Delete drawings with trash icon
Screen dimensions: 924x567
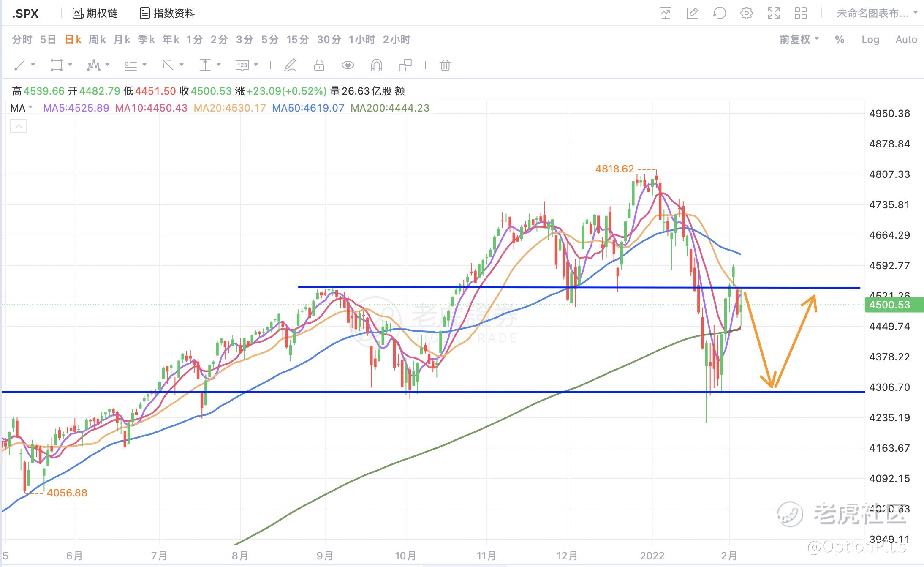coord(445,65)
